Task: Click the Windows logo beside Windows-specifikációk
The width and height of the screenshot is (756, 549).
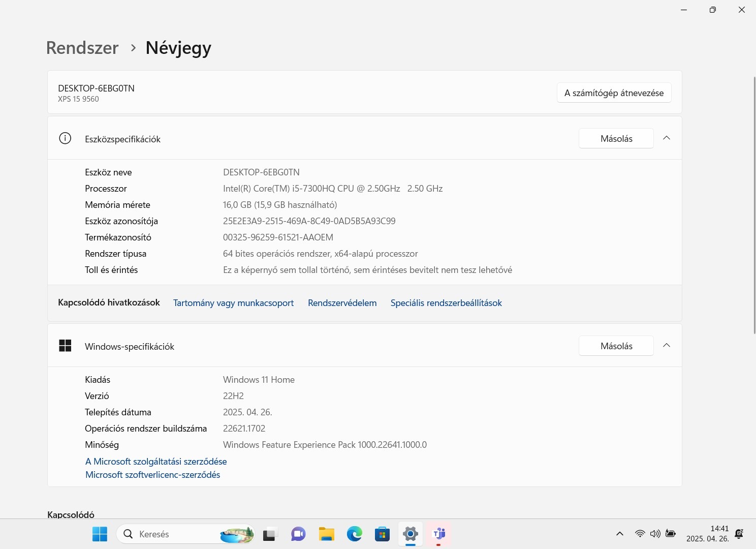Action: pyautogui.click(x=65, y=346)
